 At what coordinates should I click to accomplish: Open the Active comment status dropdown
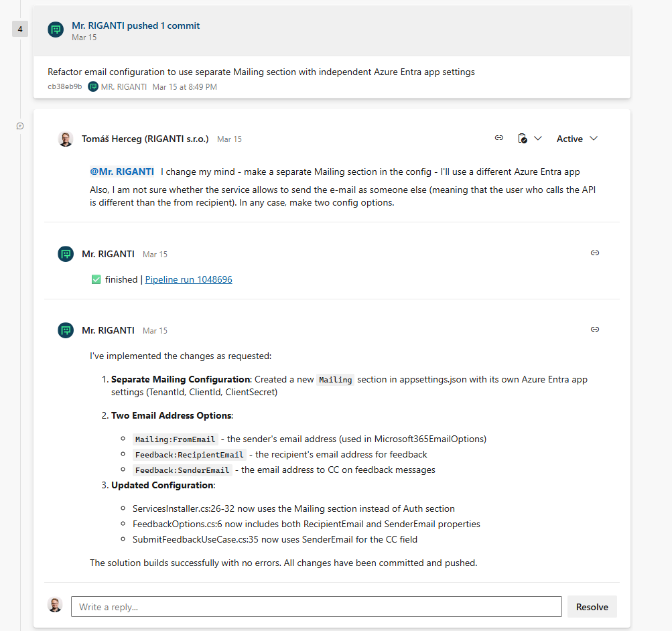(576, 138)
